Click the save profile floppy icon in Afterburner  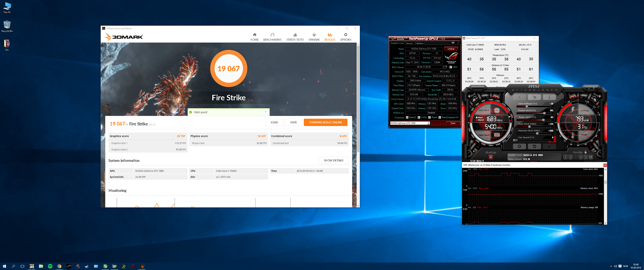coord(591,157)
